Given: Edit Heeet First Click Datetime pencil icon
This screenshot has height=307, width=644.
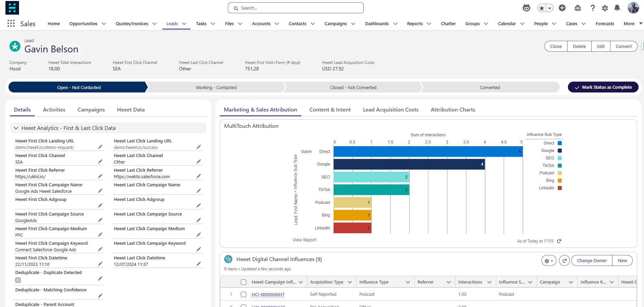Looking at the screenshot, I should (100, 264).
